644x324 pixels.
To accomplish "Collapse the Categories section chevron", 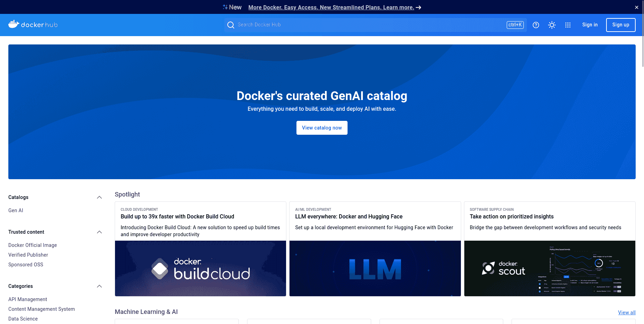I will (x=99, y=286).
